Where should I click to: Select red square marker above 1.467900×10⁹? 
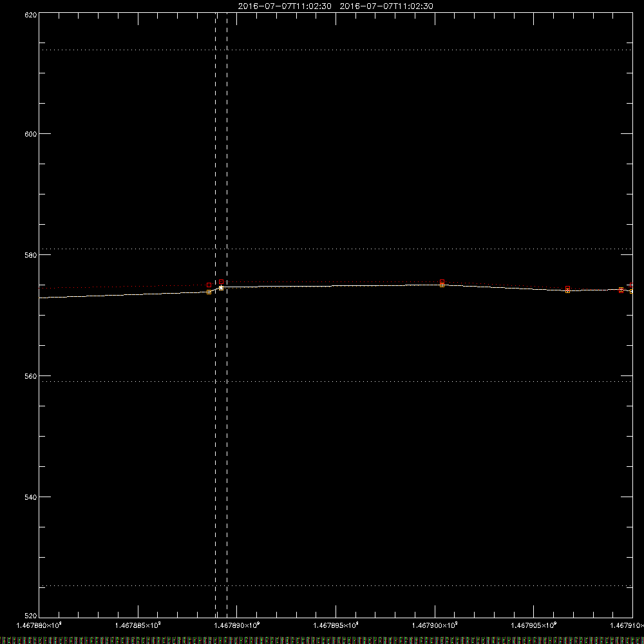coord(442,282)
